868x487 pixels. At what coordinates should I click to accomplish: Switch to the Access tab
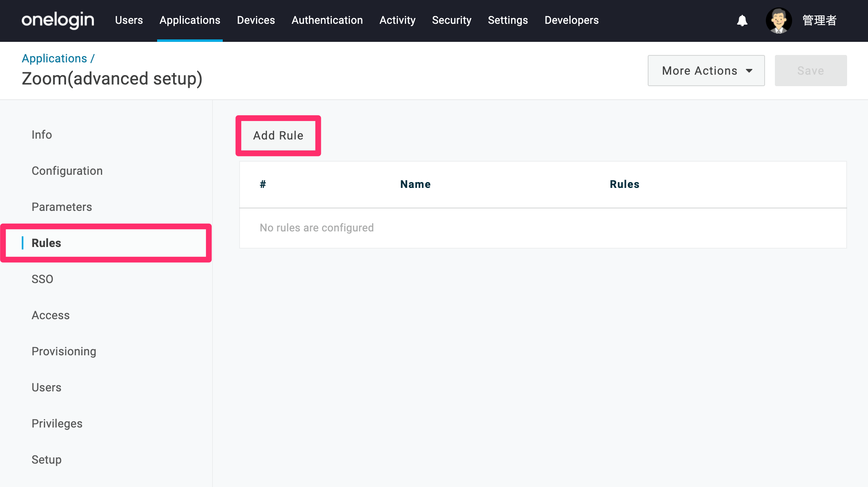(x=51, y=315)
